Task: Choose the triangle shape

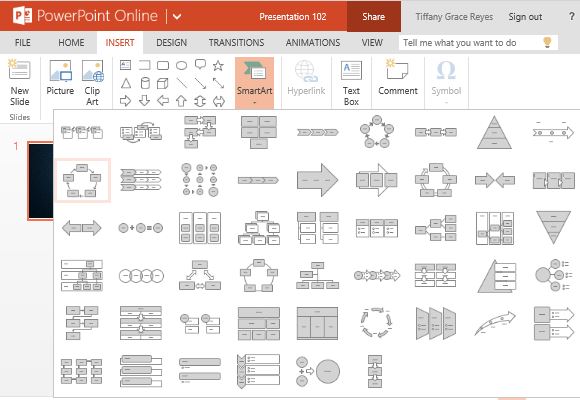Action: (x=126, y=83)
